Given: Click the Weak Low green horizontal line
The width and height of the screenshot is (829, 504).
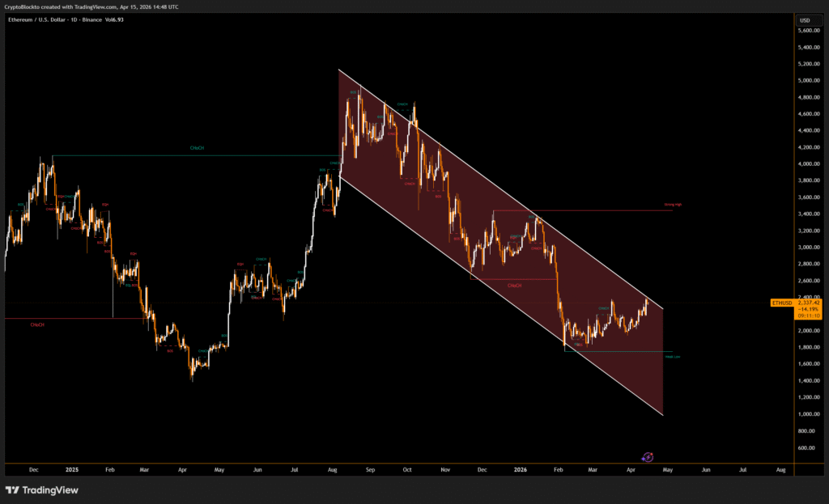Looking at the screenshot, I should 631,351.
